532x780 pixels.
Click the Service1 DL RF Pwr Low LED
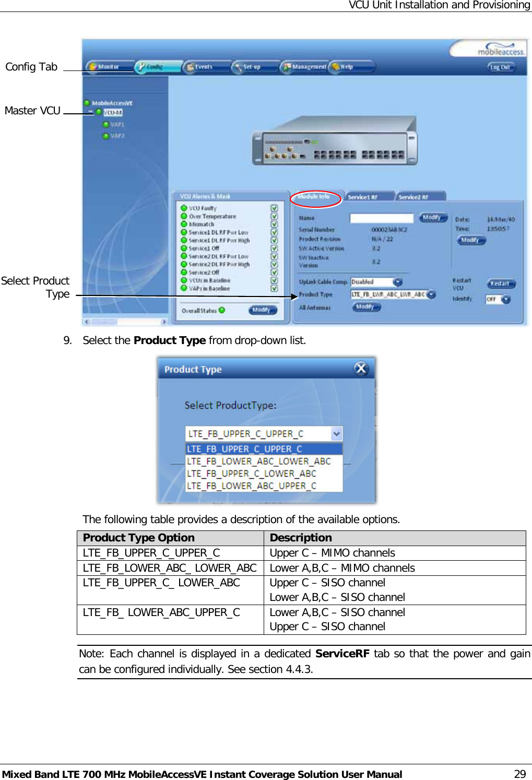(x=184, y=232)
